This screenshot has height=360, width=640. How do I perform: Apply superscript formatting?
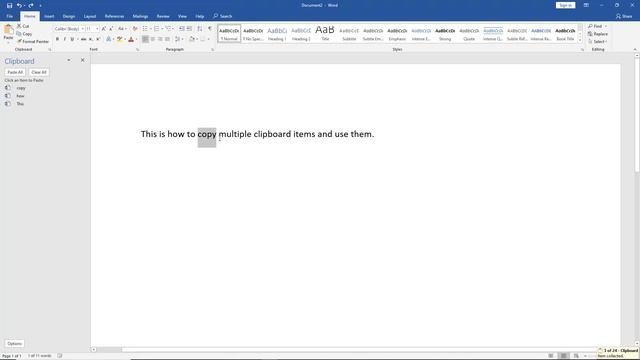coord(98,39)
